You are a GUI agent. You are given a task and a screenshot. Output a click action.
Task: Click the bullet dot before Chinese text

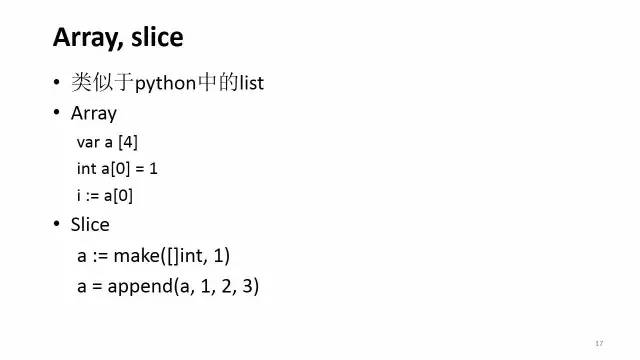[56, 82]
